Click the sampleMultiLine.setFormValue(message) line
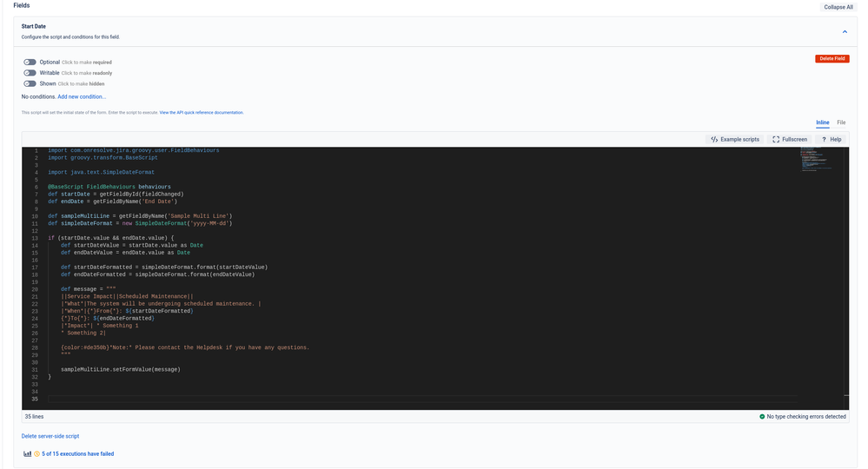This screenshot has height=469, width=868. coord(121,369)
